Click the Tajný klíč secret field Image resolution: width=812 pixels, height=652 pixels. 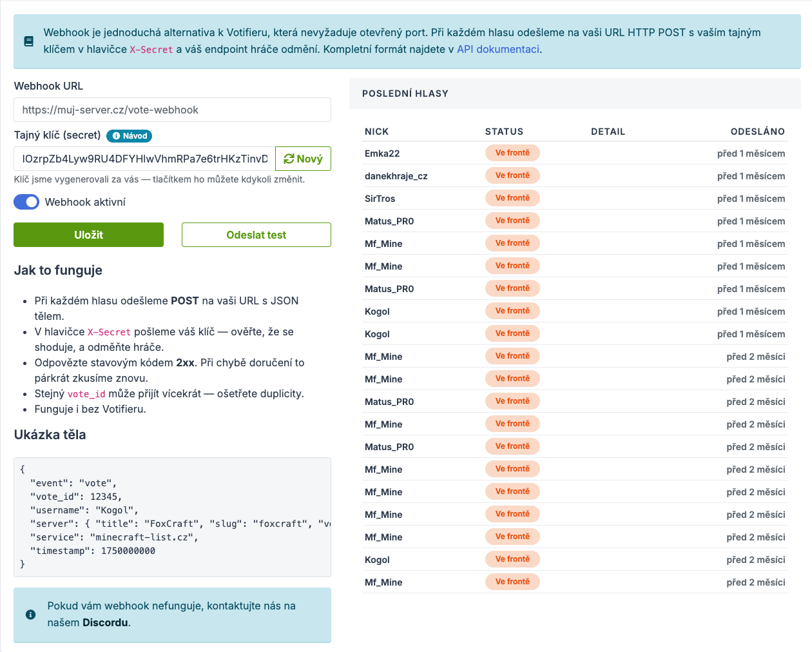(x=144, y=159)
